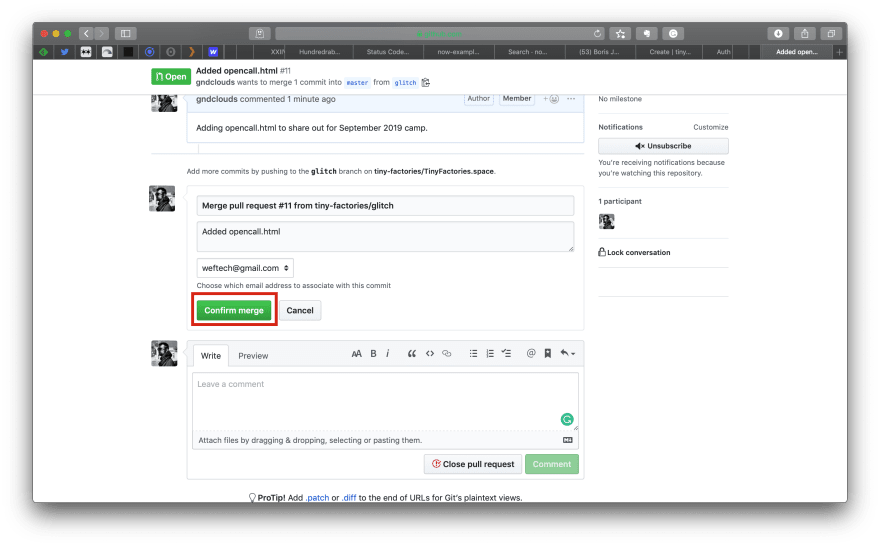
Task: Open saved replies dropdown arrow
Action: click(567, 354)
